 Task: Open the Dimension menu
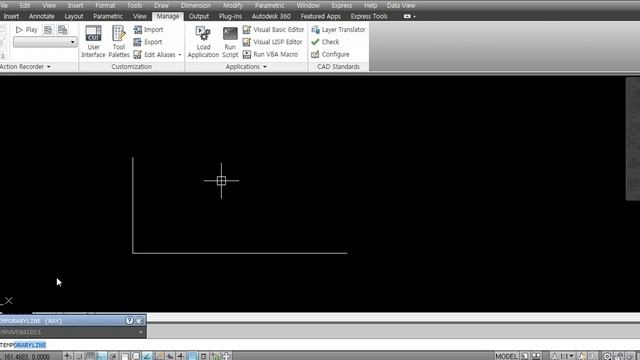point(196,5)
